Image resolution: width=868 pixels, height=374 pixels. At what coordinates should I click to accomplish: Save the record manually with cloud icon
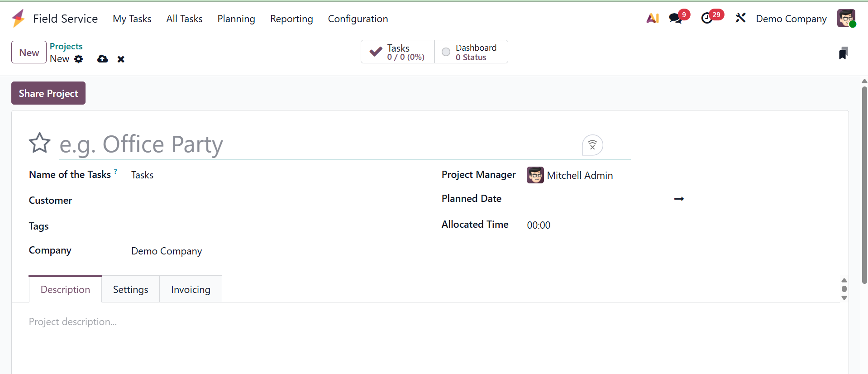pyautogui.click(x=103, y=59)
